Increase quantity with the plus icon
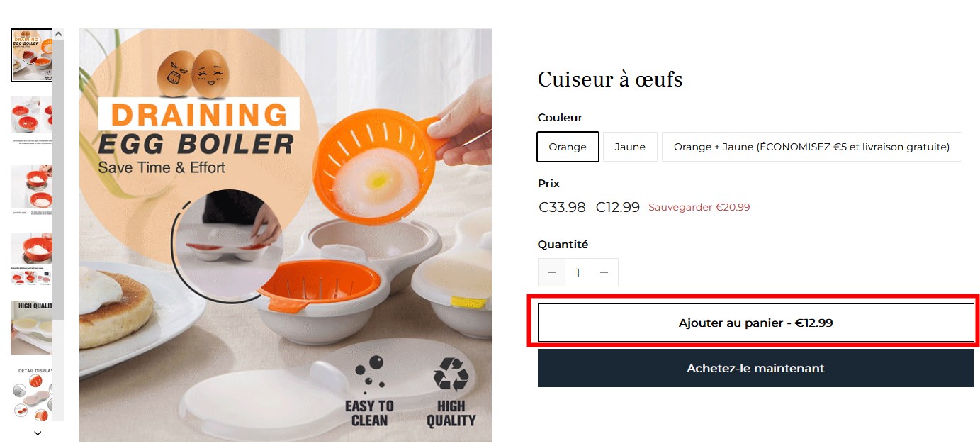 tap(604, 272)
